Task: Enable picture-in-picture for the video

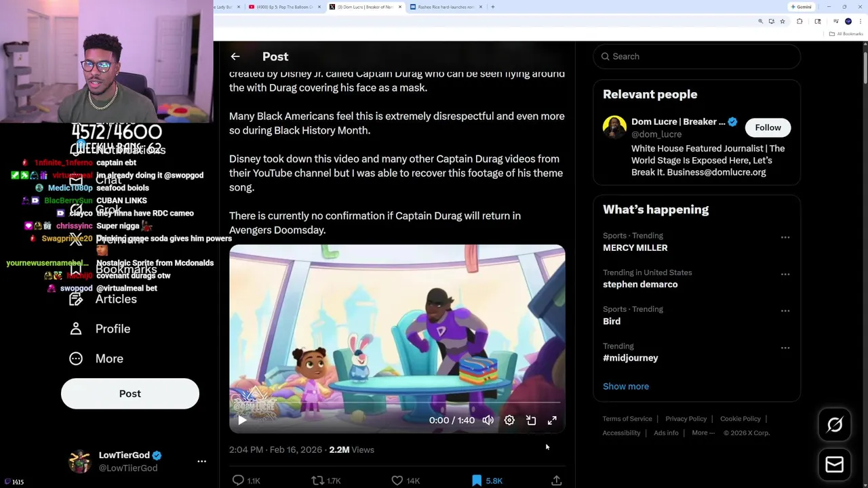Action: 531,420
